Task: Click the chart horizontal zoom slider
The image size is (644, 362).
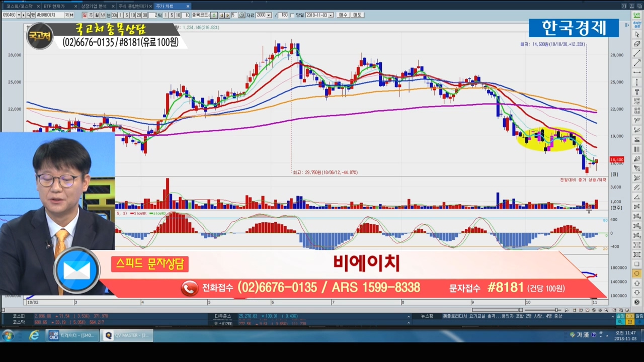Action: [x=557, y=310]
